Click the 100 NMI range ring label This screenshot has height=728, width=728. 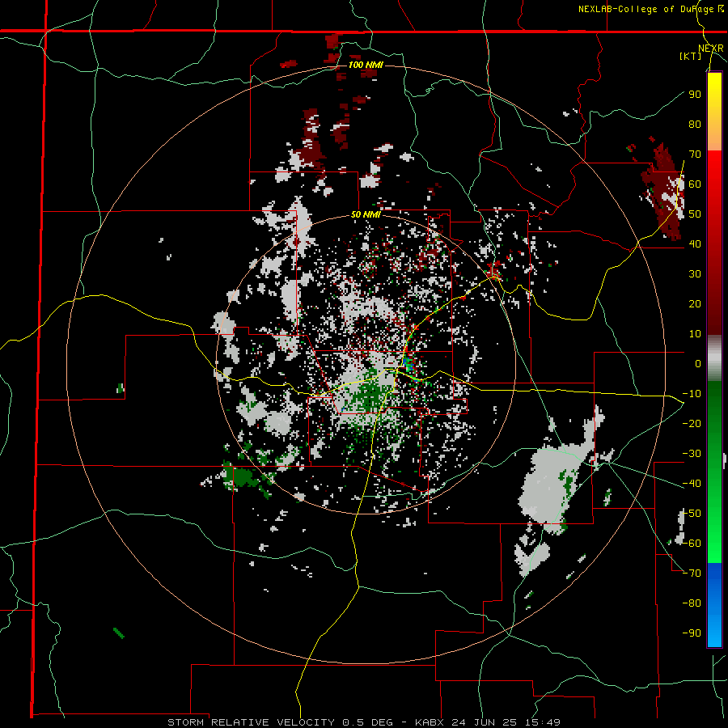click(x=366, y=65)
